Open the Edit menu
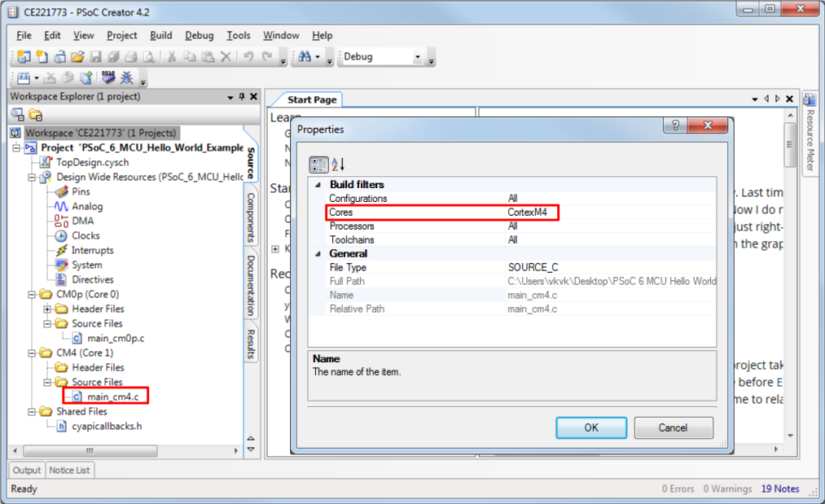This screenshot has width=825, height=504. click(x=52, y=35)
